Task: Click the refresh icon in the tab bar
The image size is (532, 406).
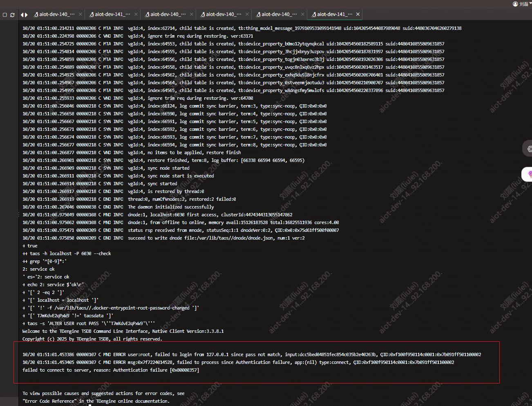Action: click(x=12, y=15)
